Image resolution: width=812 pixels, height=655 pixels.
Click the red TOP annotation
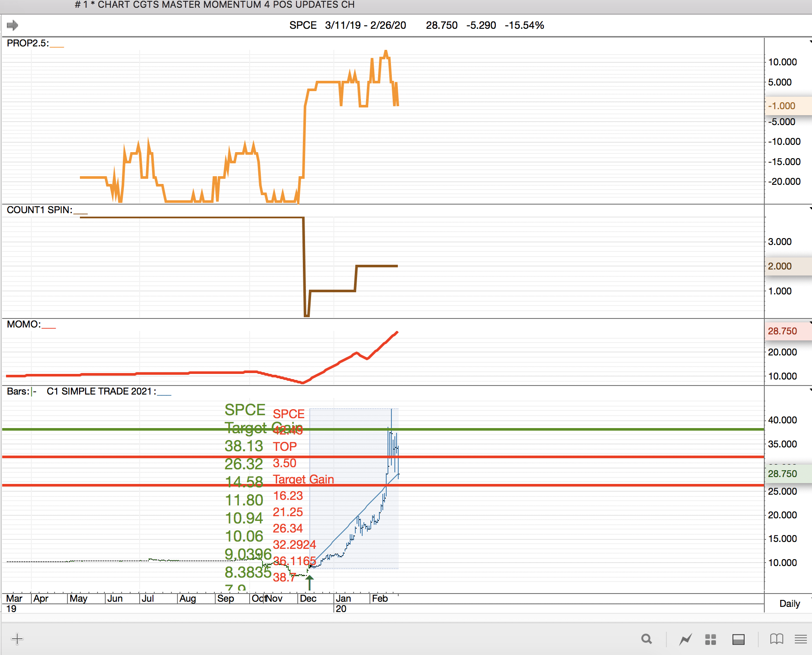click(285, 447)
